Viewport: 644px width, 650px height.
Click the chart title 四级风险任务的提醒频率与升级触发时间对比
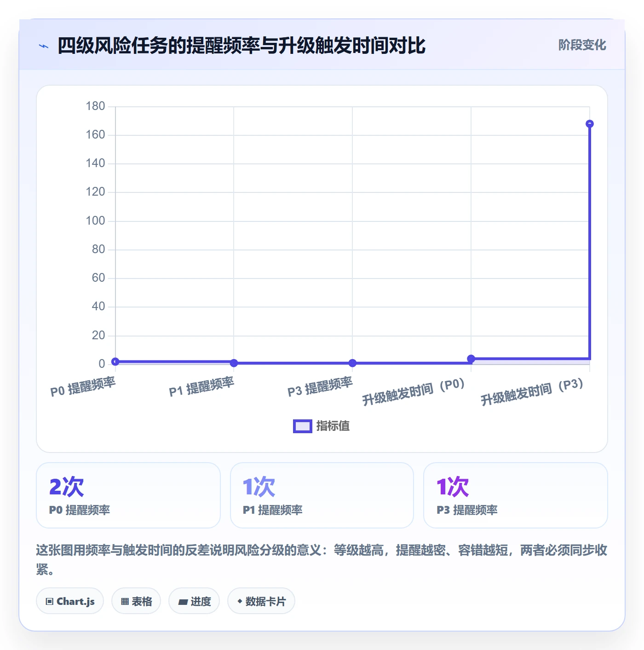point(241,46)
